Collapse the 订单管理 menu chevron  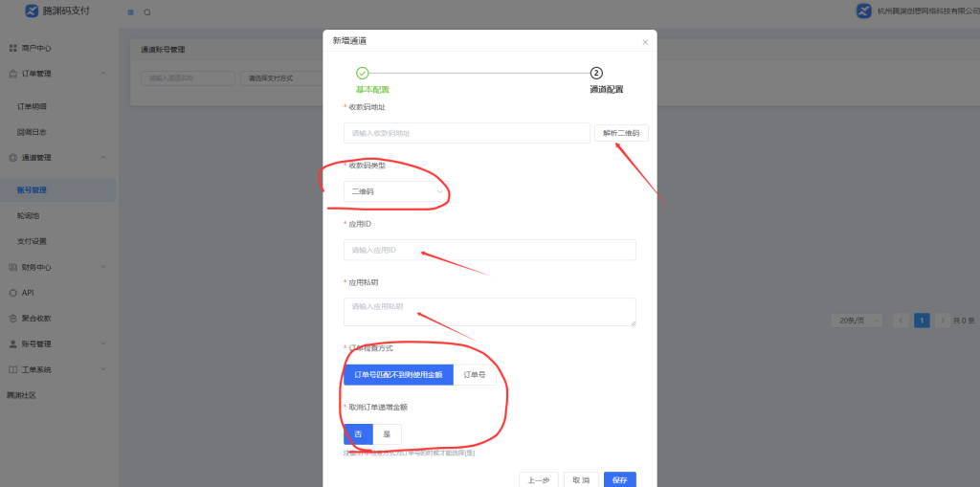click(103, 74)
